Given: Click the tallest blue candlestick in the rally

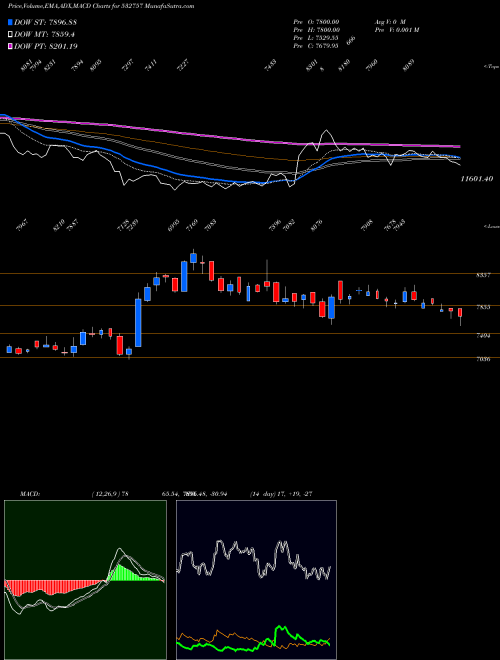Looking at the screenshot, I should coord(138,323).
